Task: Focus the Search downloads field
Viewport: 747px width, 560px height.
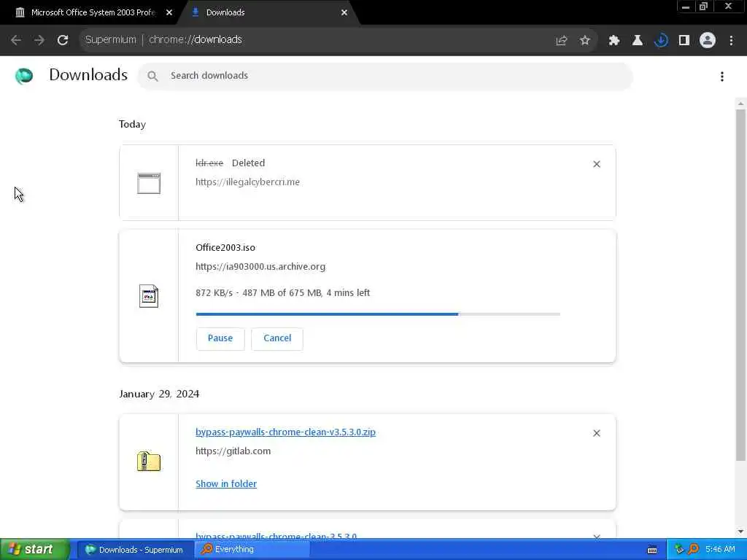Action: coord(385,76)
